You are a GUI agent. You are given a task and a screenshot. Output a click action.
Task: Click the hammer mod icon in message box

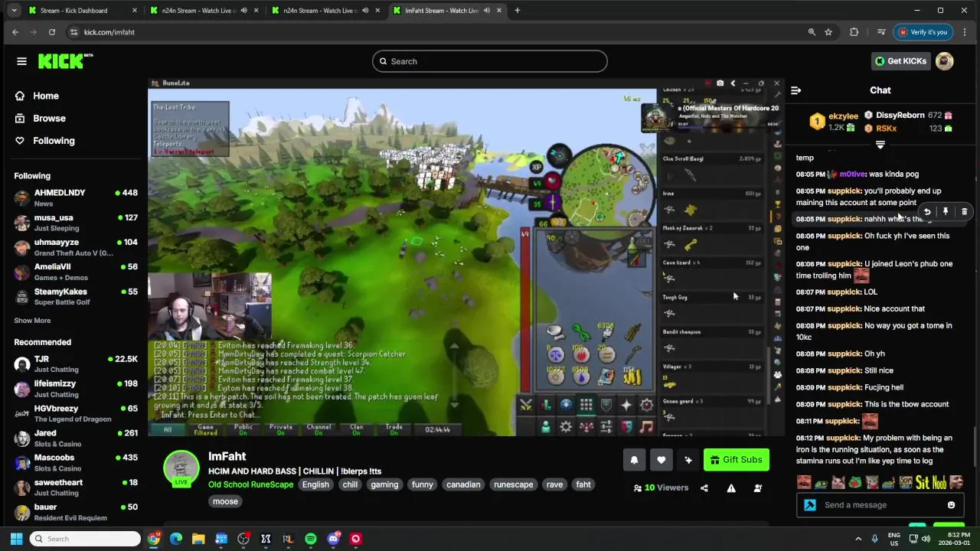(810, 505)
